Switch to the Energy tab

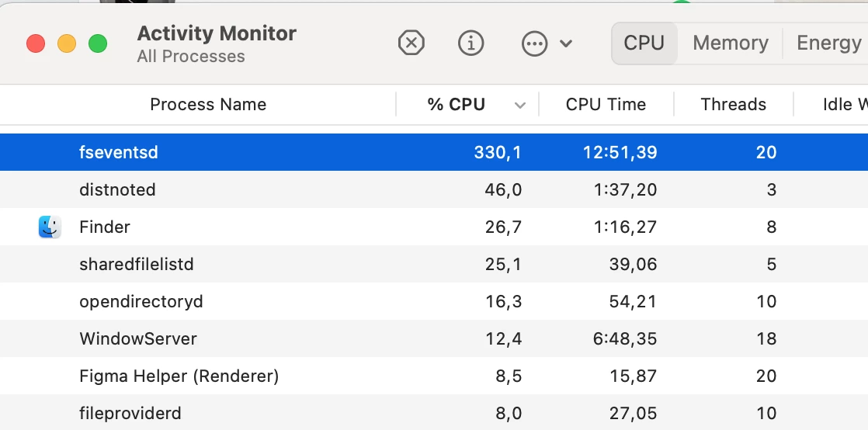pos(828,43)
